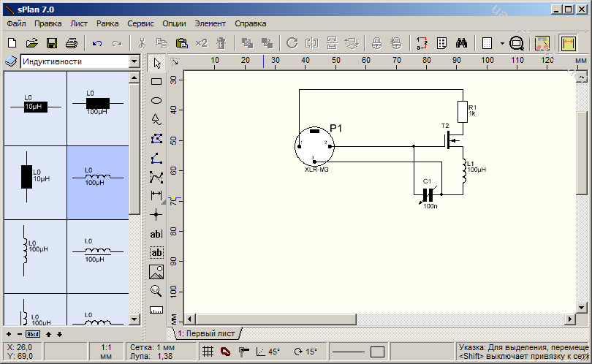
Task: Toggle the 45° angle snap
Action: [x=268, y=352]
